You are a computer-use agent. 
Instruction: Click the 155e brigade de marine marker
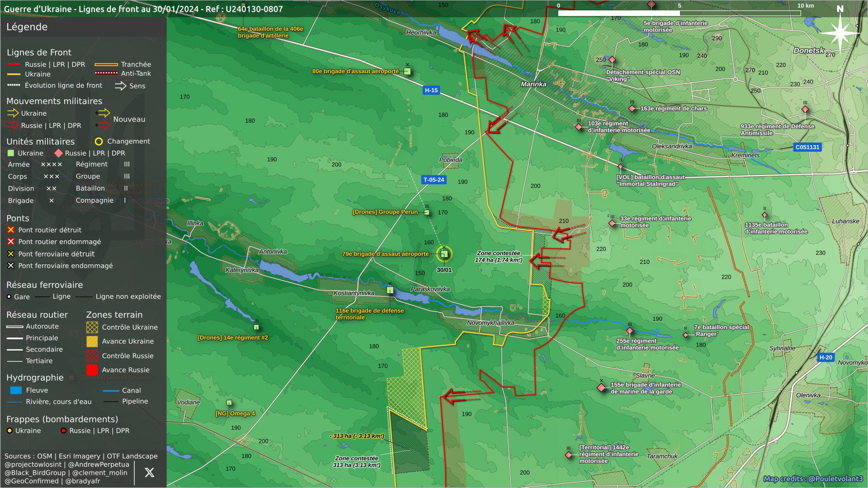pyautogui.click(x=601, y=388)
